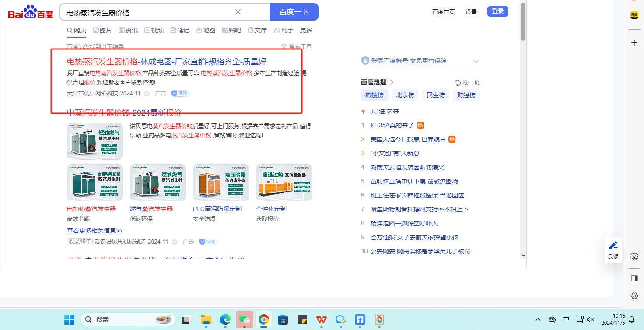Open hot search 湖南夫妻理发店因听劝爆火
The width and height of the screenshot is (644, 330).
point(407,167)
